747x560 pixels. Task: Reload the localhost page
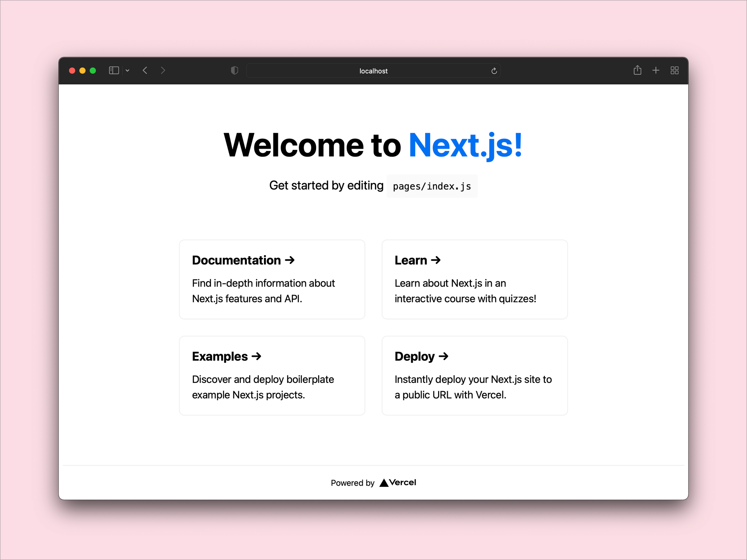(x=494, y=71)
